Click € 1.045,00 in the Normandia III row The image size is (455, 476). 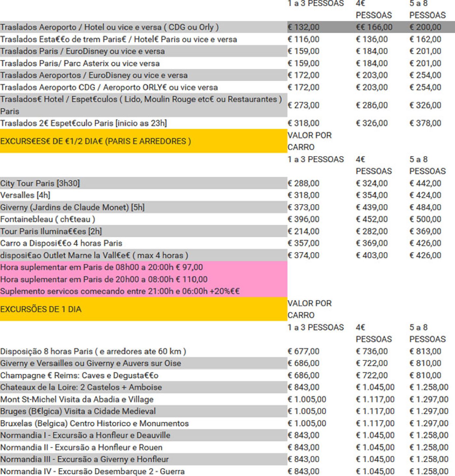click(x=375, y=460)
